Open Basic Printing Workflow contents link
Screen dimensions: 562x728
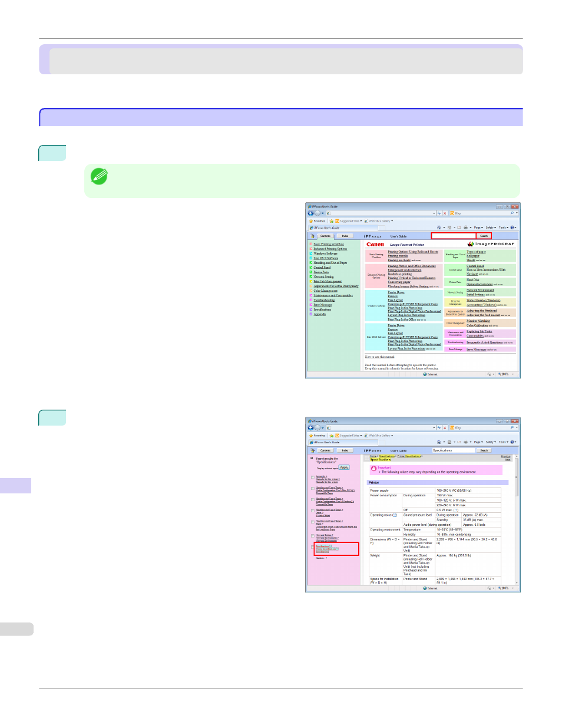(329, 244)
